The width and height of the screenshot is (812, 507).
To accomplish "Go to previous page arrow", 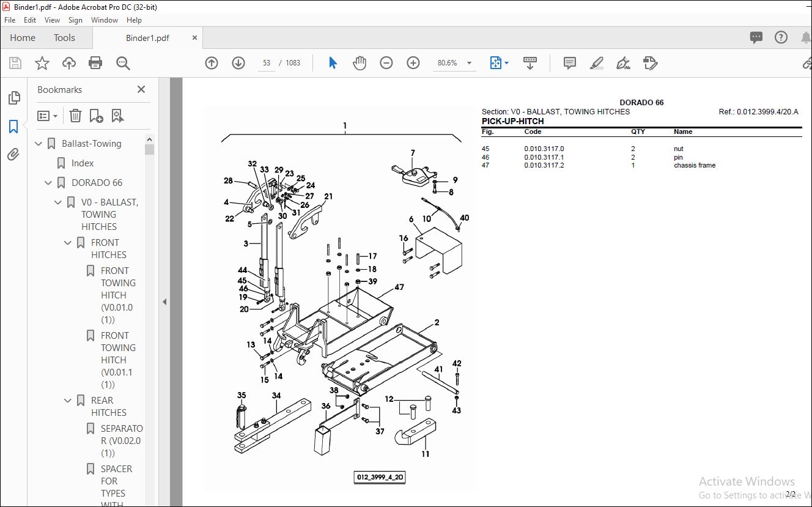I will 212,63.
